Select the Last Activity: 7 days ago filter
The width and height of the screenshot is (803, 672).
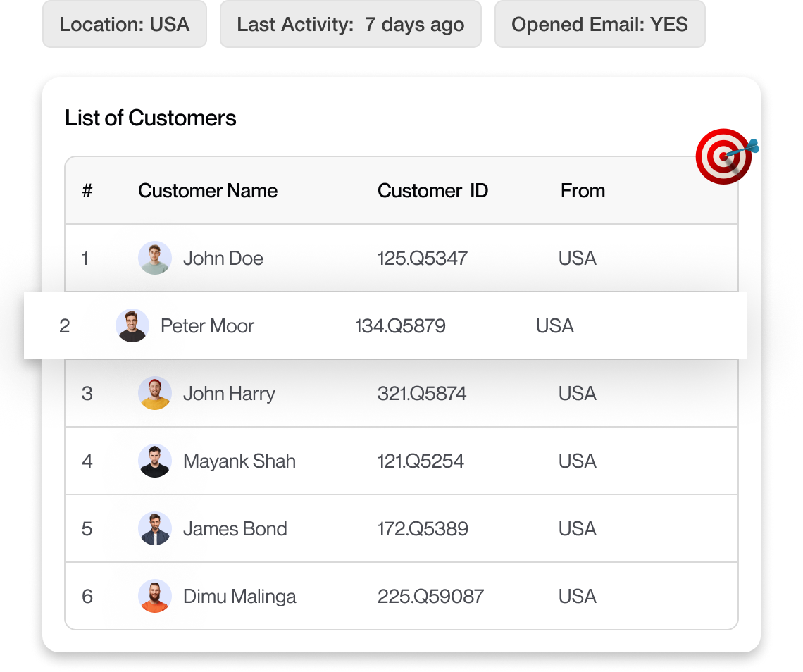(350, 25)
